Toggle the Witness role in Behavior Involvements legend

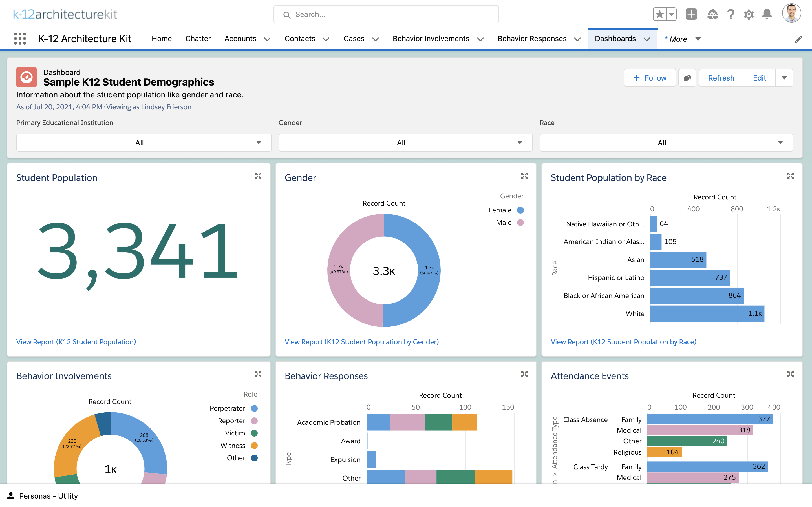pyautogui.click(x=233, y=445)
